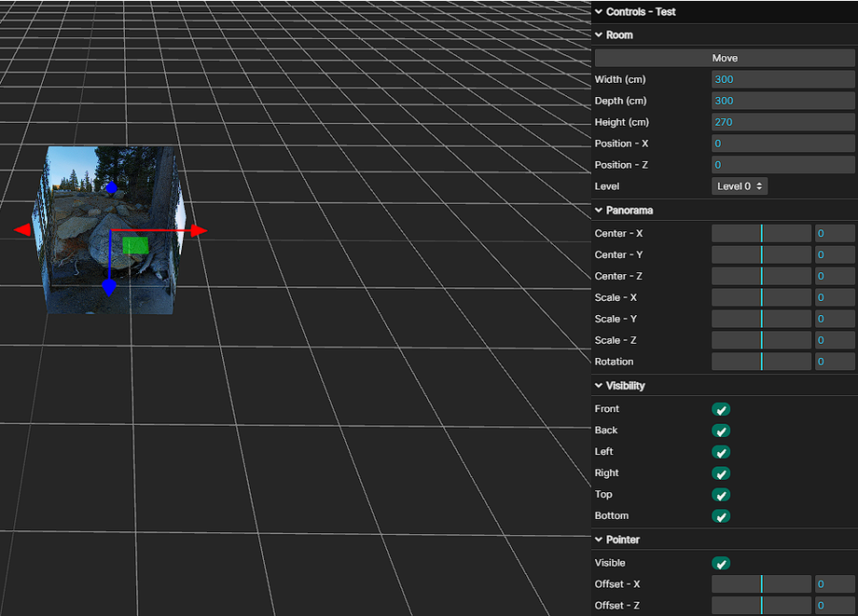Toggle the Back face visibility checkbox
This screenshot has height=616, width=858.
click(x=721, y=431)
